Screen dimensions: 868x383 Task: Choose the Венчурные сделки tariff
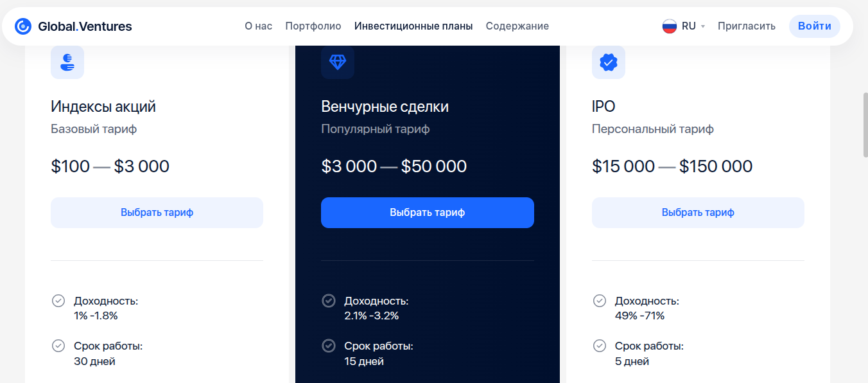(x=427, y=212)
